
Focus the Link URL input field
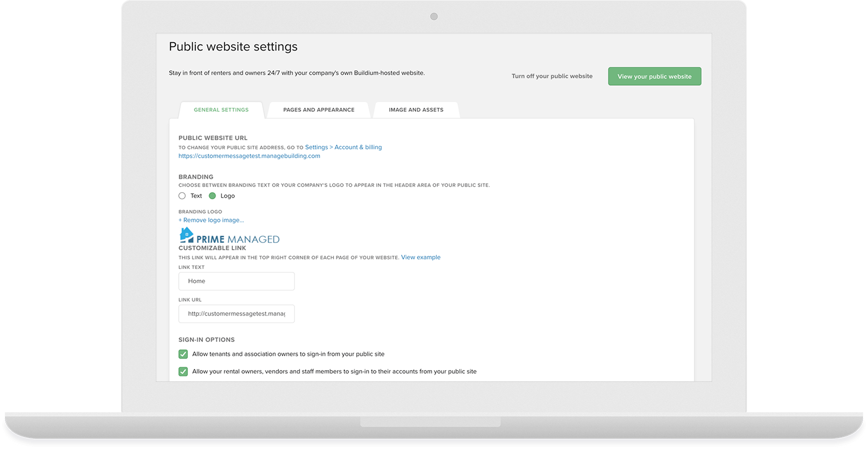(x=236, y=313)
